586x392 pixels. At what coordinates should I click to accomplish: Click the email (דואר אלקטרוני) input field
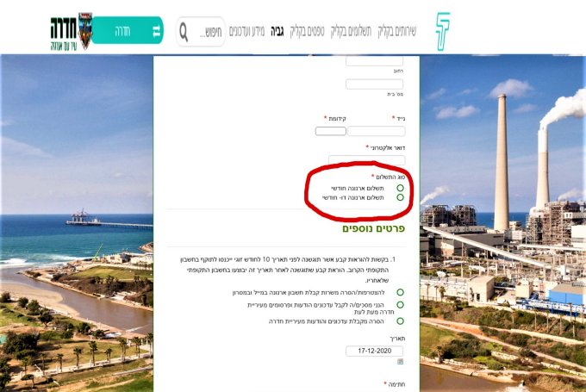(x=366, y=159)
